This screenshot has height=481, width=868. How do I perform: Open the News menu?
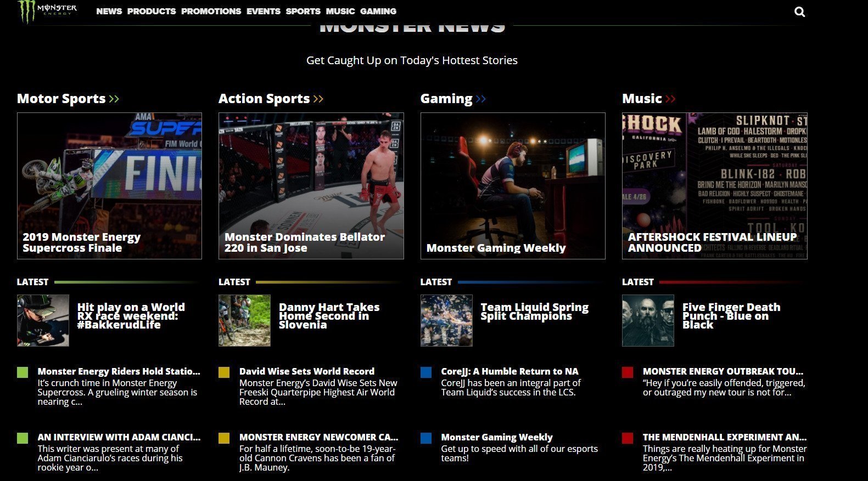[x=109, y=11]
